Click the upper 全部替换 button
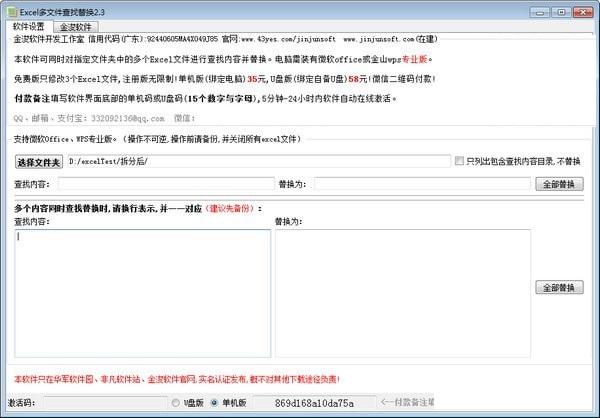The image size is (600, 418). (x=559, y=184)
